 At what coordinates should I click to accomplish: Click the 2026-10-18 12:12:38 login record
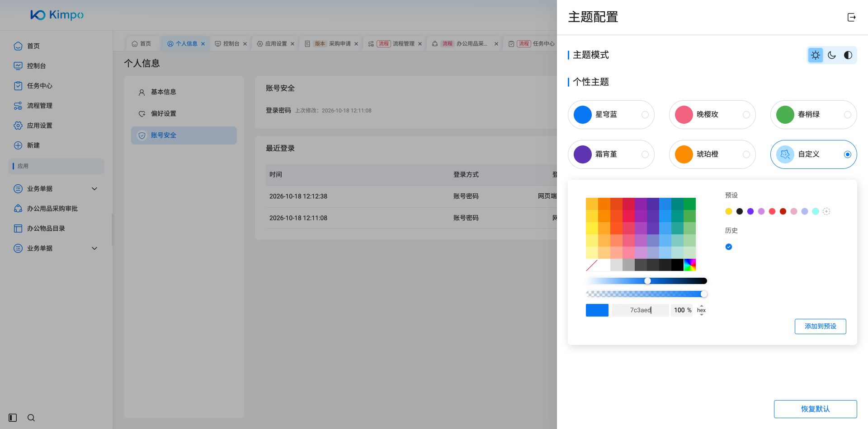411,196
